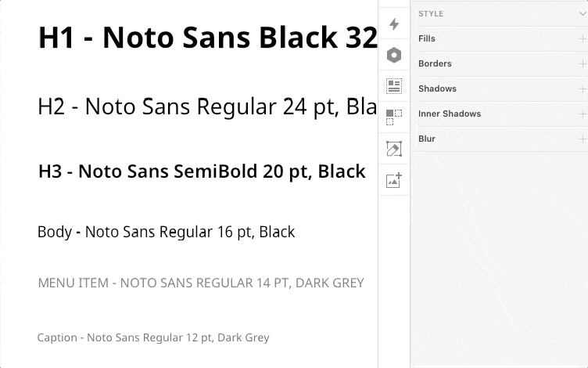Collapse the STYLE section chevron

click(581, 13)
